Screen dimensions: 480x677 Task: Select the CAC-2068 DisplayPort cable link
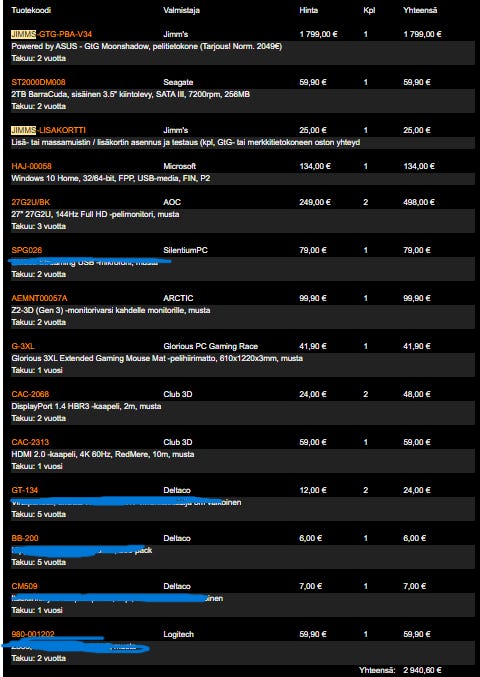tap(30, 394)
